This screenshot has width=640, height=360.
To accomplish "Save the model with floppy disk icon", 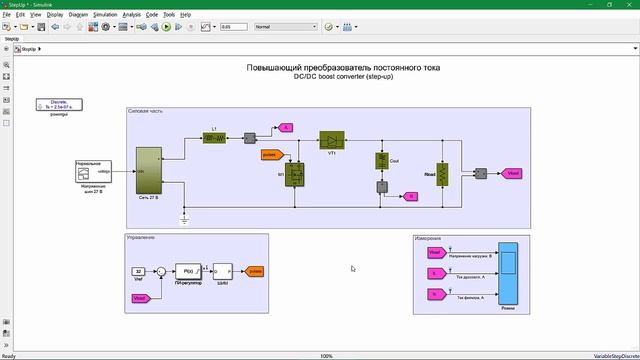I will pyautogui.click(x=41, y=27).
